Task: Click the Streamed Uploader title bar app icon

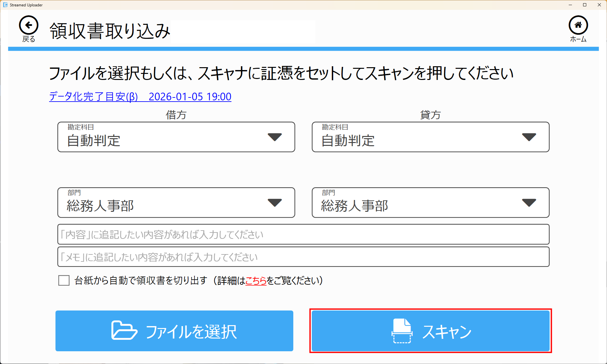Action: (5, 5)
